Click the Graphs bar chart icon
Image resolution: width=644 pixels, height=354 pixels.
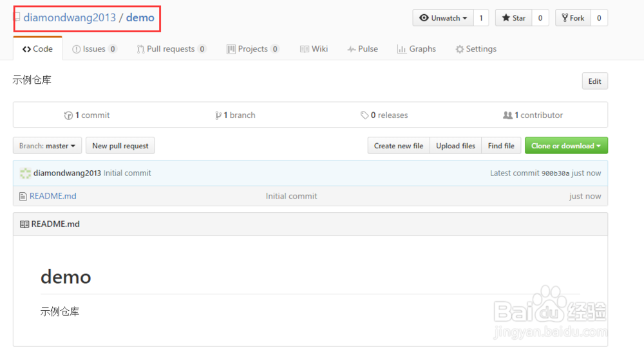401,50
